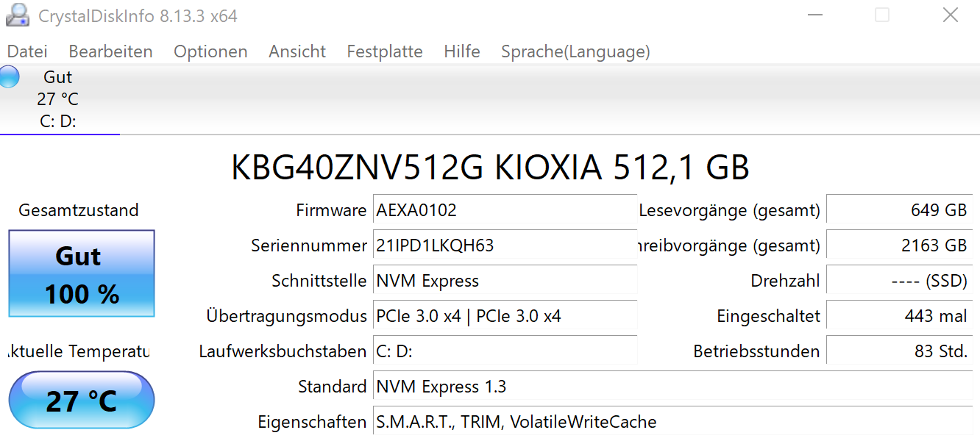Click the CrystalDiskInfo app icon in title bar
The height and width of the screenshot is (441, 980).
pos(17,15)
